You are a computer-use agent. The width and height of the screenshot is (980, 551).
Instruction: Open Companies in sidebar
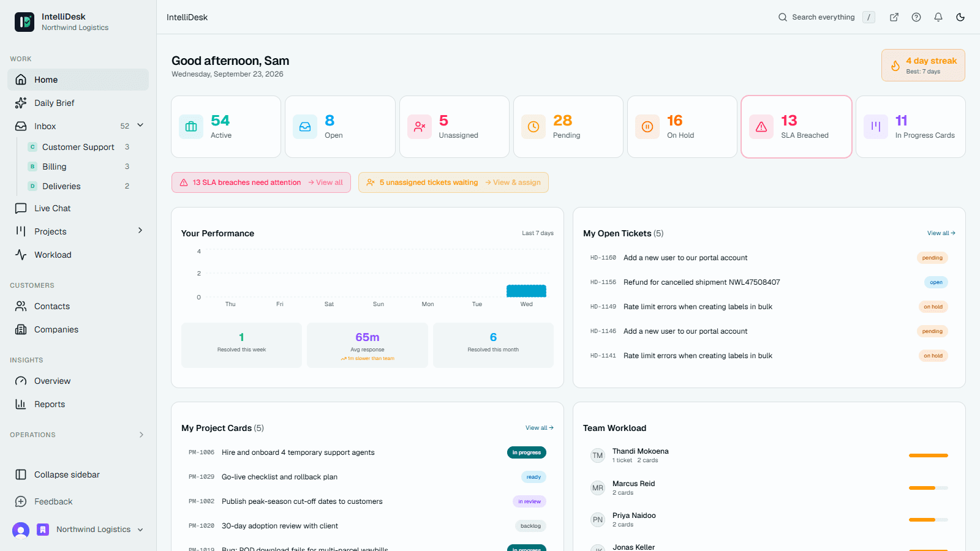(78, 329)
